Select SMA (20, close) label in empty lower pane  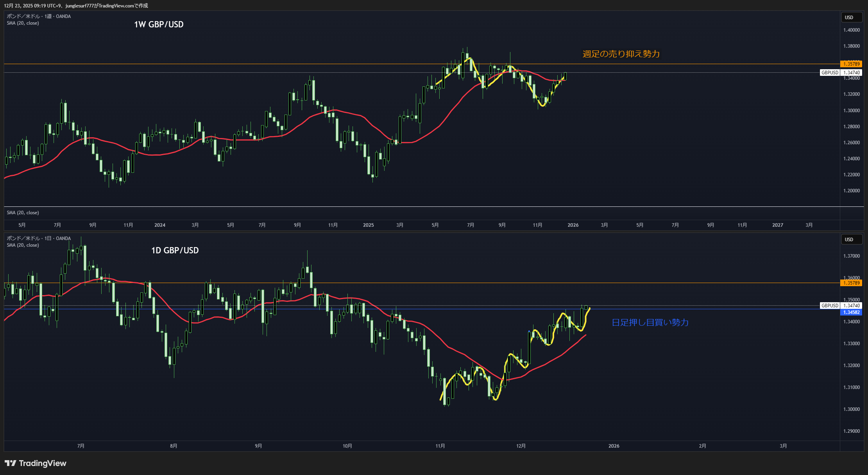(x=23, y=213)
